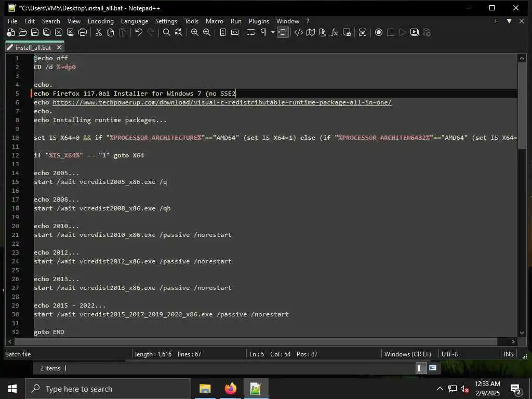
Task: Open the Plugins menu
Action: pyautogui.click(x=259, y=21)
